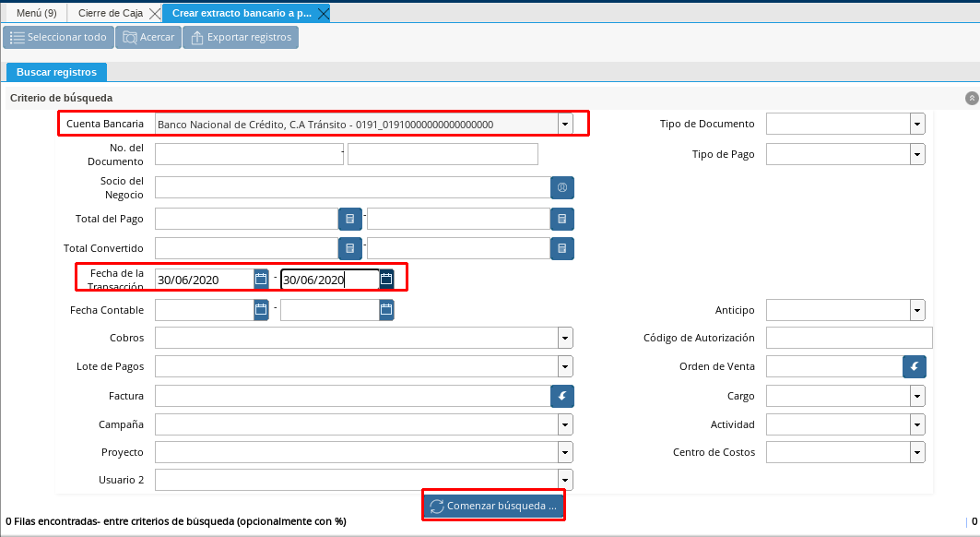Image resolution: width=980 pixels, height=537 pixels.
Task: Close the Crear extracto bancario tab
Action: click(323, 13)
